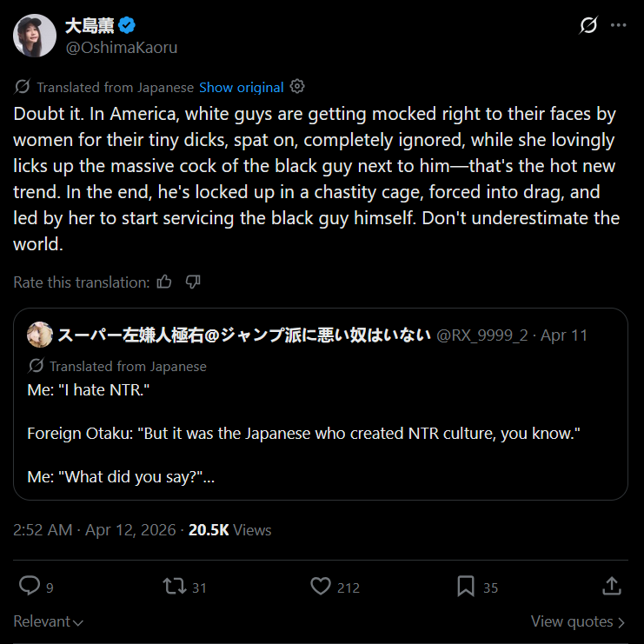Click the reply speech bubble icon
The height and width of the screenshot is (644, 644).
pyautogui.click(x=30, y=587)
